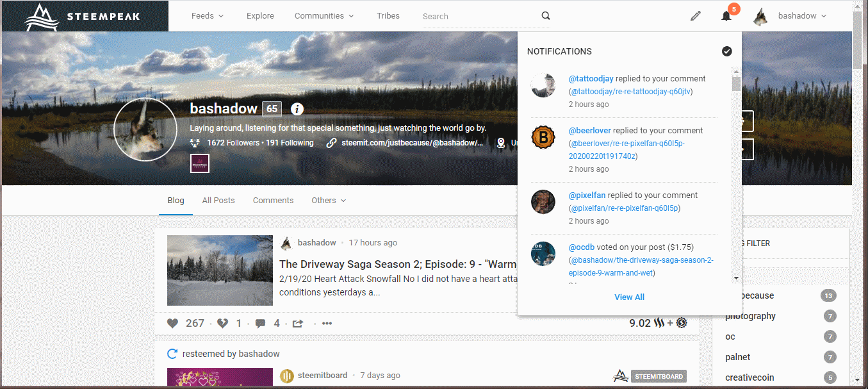The image size is (868, 389).
Task: Click the search magnifier icon
Action: click(545, 16)
